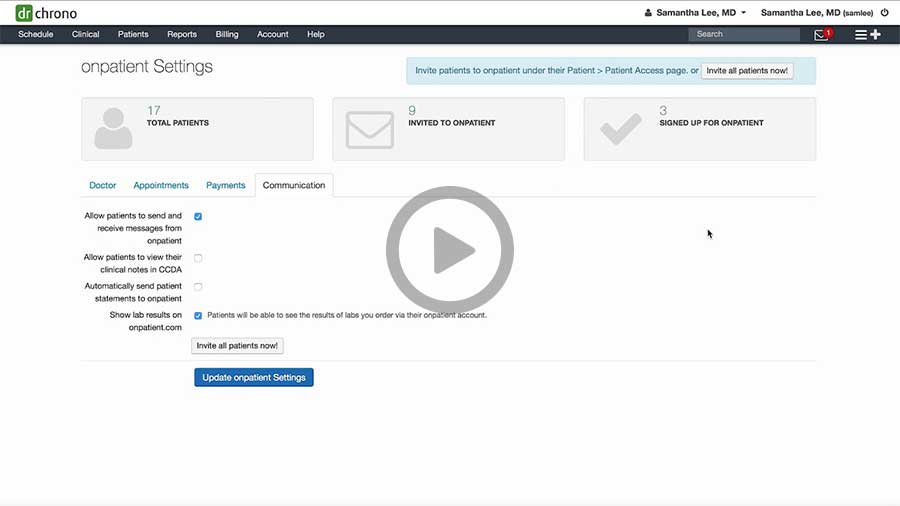Viewport: 900px width, 506px height.
Task: Expand the Samantha Lee, MD dropdown
Action: [695, 13]
